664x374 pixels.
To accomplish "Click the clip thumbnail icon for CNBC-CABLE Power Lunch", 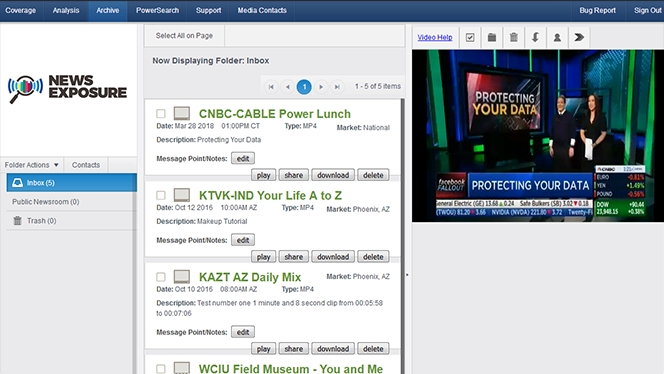I will (182, 113).
